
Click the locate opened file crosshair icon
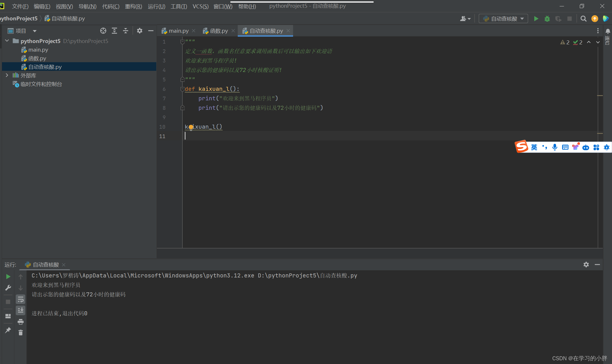[x=103, y=31]
